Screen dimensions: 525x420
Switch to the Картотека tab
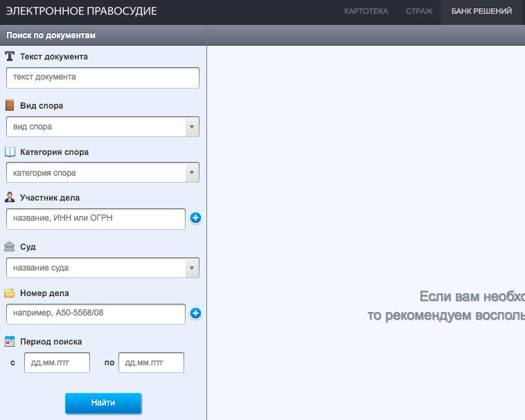(x=366, y=11)
